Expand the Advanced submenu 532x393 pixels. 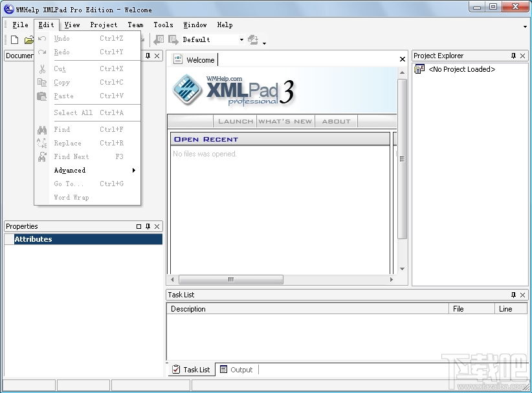click(x=87, y=170)
